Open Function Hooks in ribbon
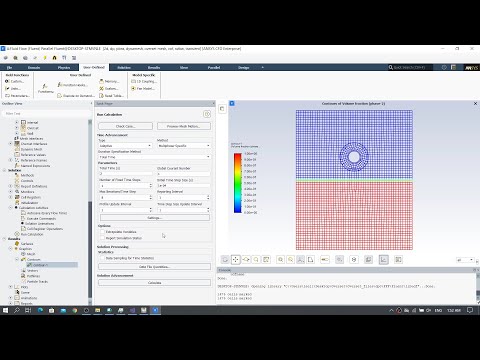 pyautogui.click(x=72, y=85)
